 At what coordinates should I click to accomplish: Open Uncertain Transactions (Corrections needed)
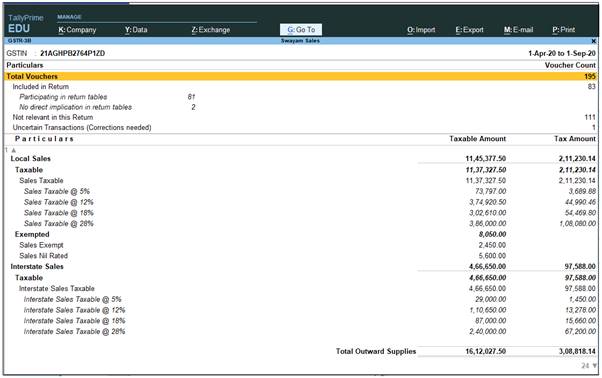(301, 127)
